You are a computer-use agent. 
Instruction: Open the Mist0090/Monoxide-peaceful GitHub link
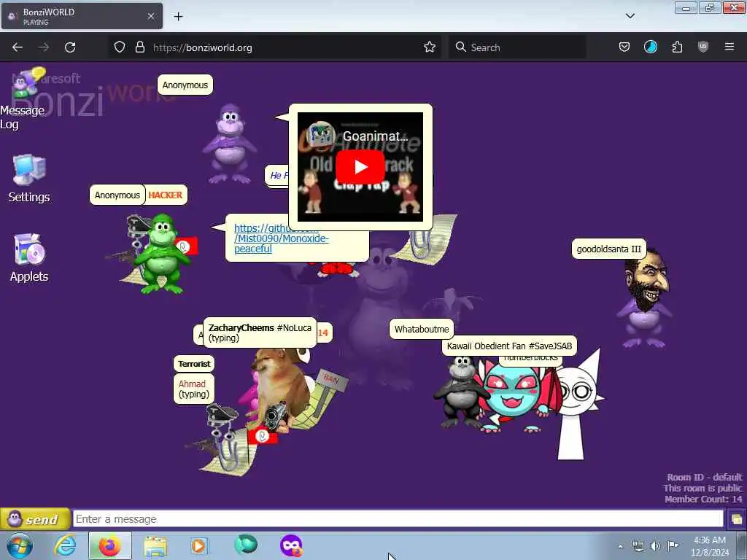(281, 238)
